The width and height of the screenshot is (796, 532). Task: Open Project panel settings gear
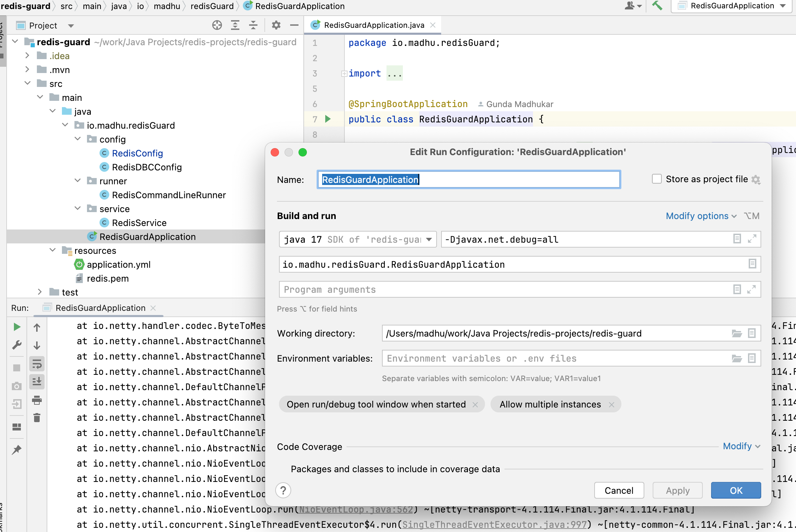[276, 25]
